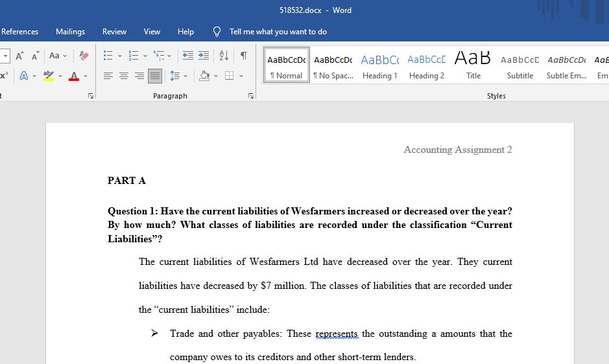
Task: Click the Clear All Formatting eraser icon
Action: coord(84,56)
